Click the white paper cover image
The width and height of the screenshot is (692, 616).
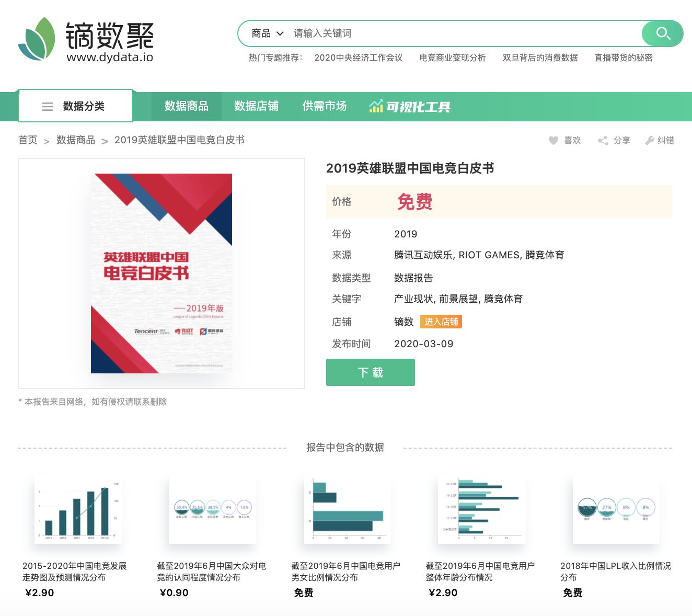tap(162, 273)
